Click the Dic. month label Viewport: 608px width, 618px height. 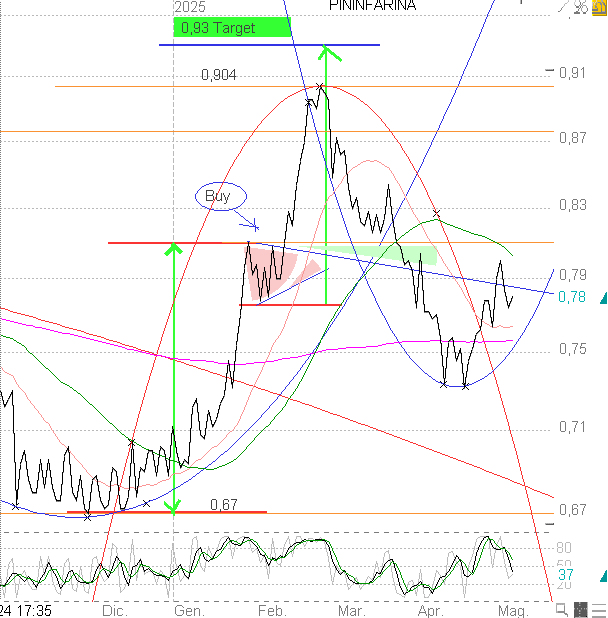click(115, 611)
